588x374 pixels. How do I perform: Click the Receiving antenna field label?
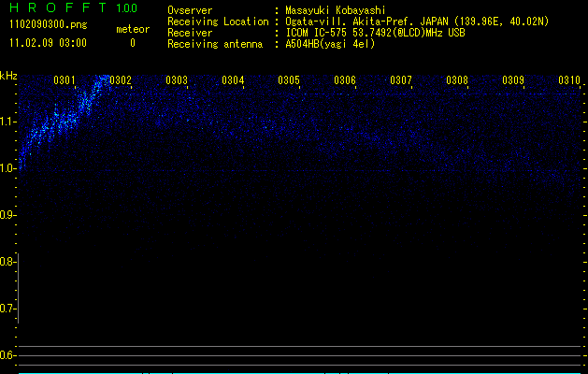[215, 44]
